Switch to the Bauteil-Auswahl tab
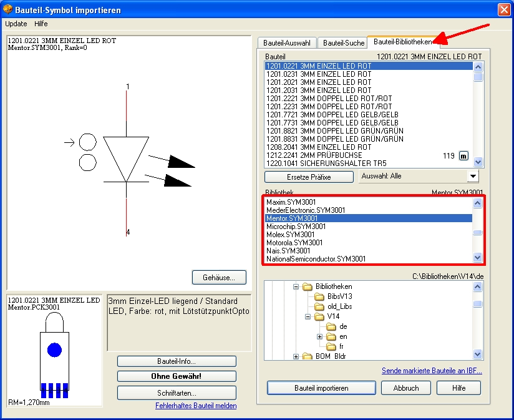The width and height of the screenshot is (514, 420). 287,43
